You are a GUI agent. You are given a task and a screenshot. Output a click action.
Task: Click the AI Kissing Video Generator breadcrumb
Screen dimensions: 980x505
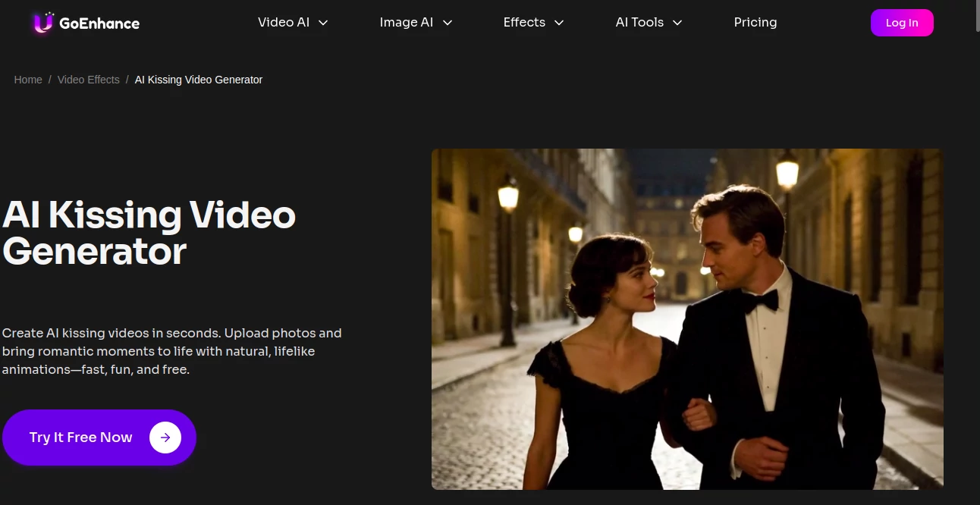tap(198, 80)
